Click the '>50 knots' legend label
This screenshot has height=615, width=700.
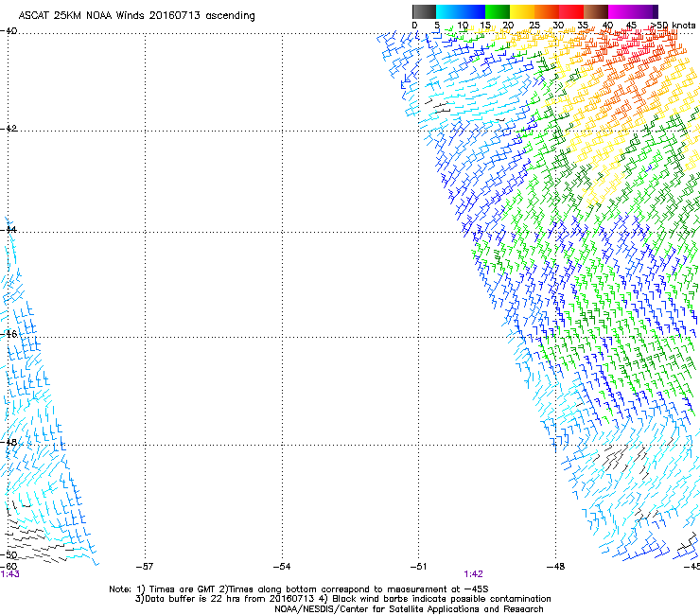673,26
